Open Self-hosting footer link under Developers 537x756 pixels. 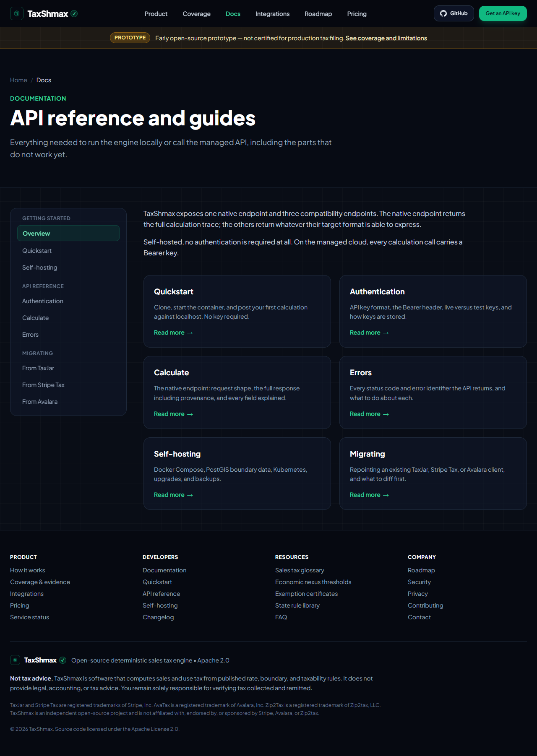[160, 605]
